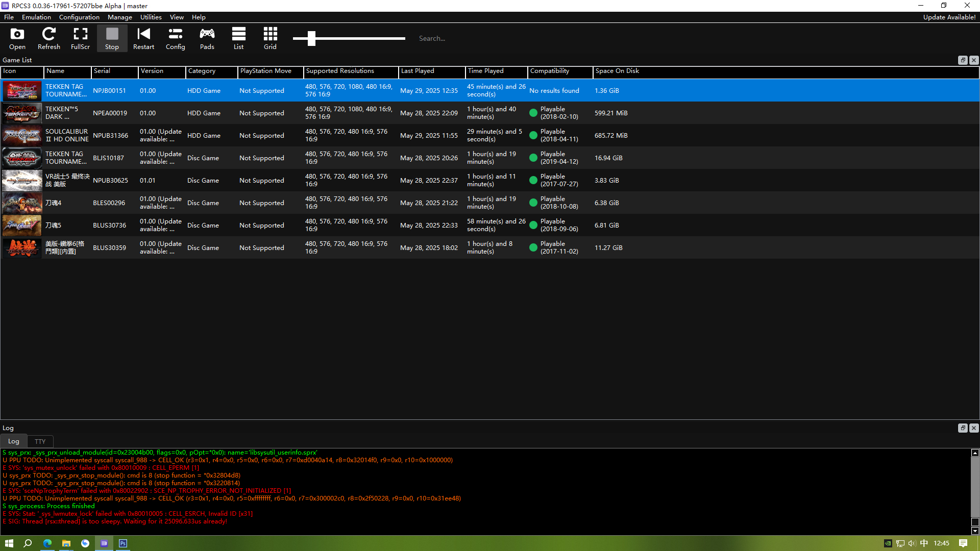The width and height of the screenshot is (980, 551).
Task: Open the Configuration menu
Action: point(79,17)
